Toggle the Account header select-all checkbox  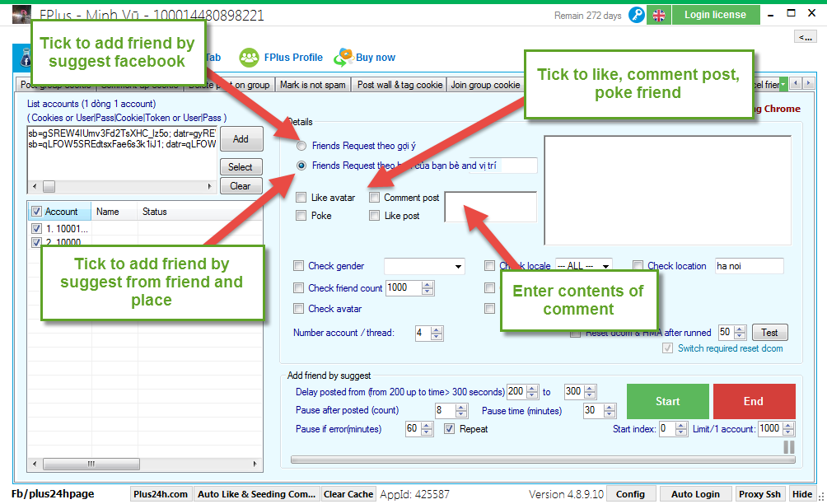(36, 212)
